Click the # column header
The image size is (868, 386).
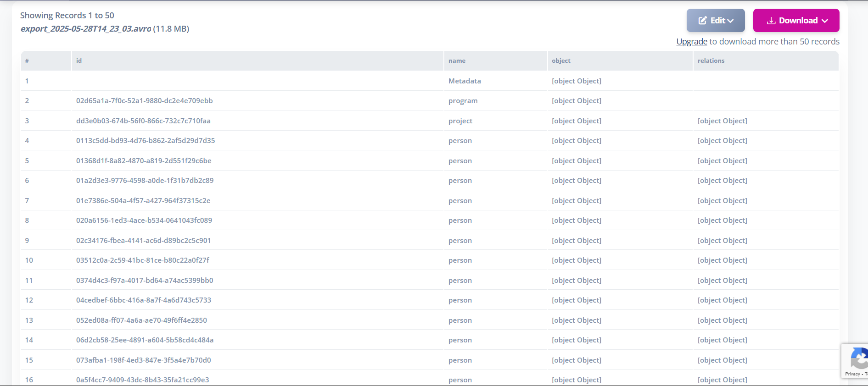(27, 61)
